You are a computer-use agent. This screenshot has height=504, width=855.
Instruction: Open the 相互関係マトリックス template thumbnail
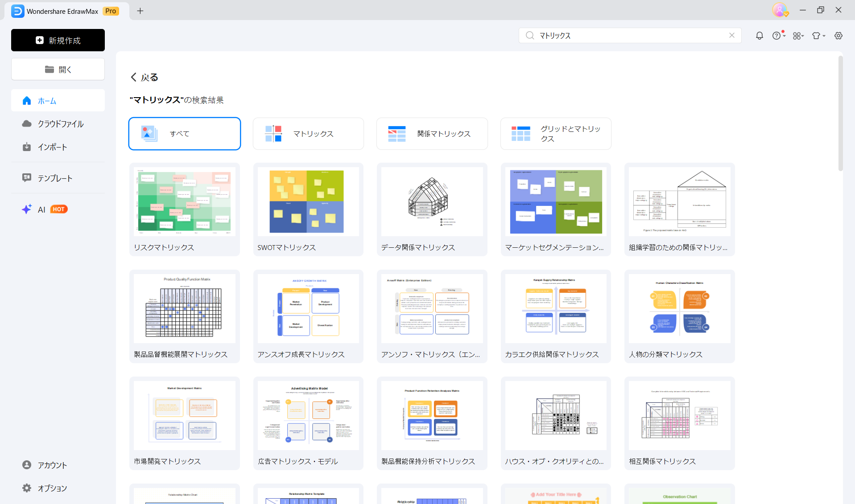(x=679, y=416)
